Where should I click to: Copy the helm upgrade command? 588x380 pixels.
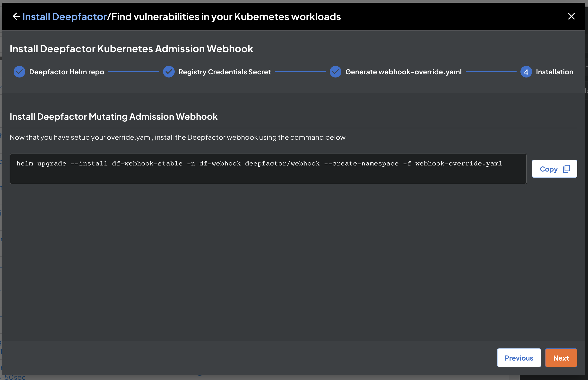coord(554,169)
